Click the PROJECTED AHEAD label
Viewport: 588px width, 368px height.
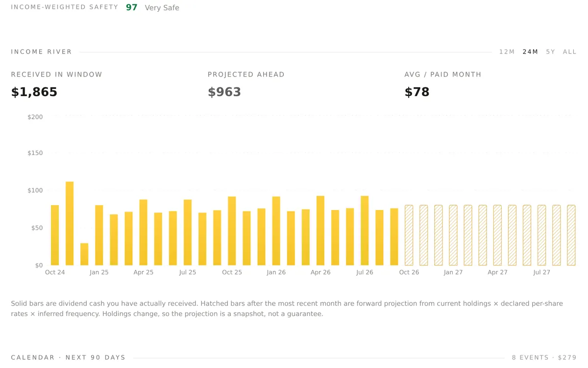[246, 75]
